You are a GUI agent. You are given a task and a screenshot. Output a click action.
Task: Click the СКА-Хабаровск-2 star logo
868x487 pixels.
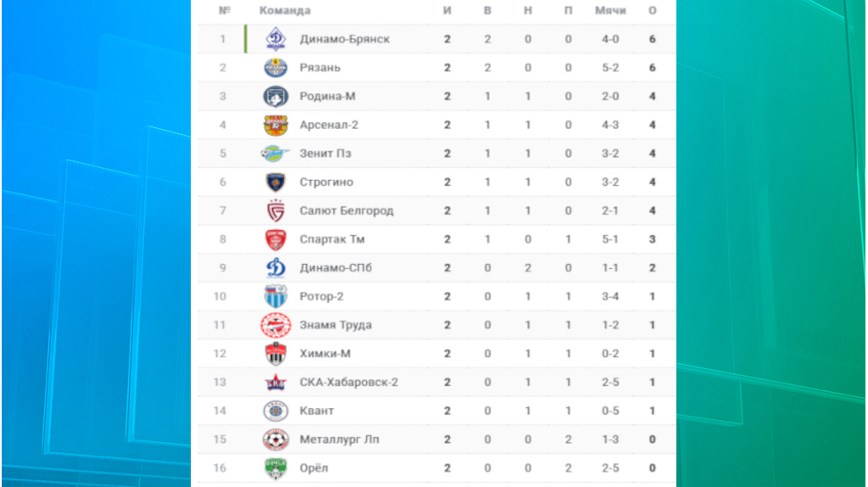tap(275, 383)
